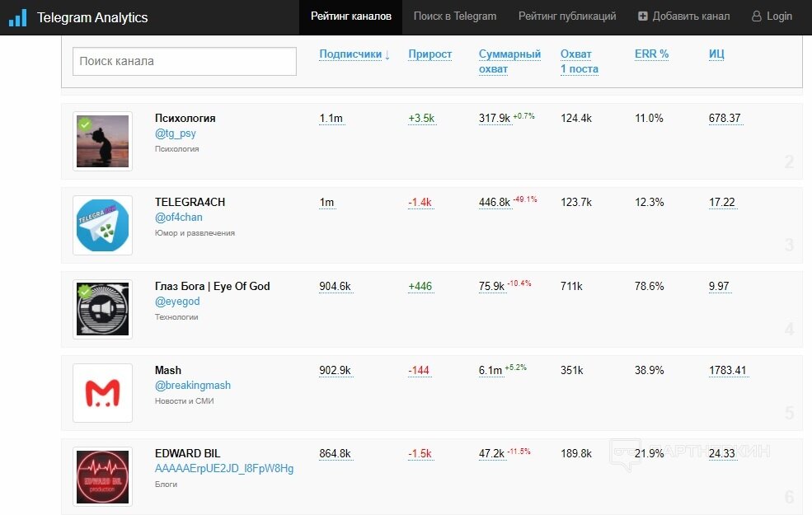
Task: Open the @eyegod channel link
Action: tap(177, 302)
